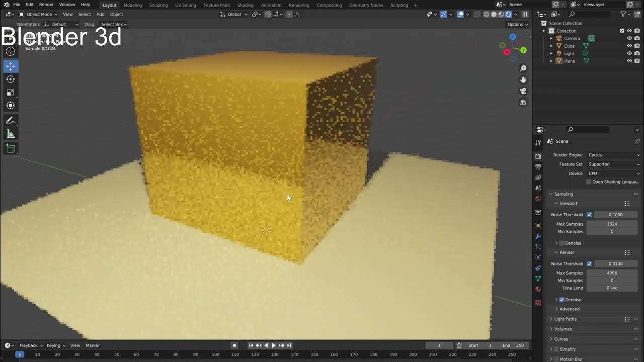Open the Render Engine dropdown
644x362 pixels.
[x=614, y=155]
